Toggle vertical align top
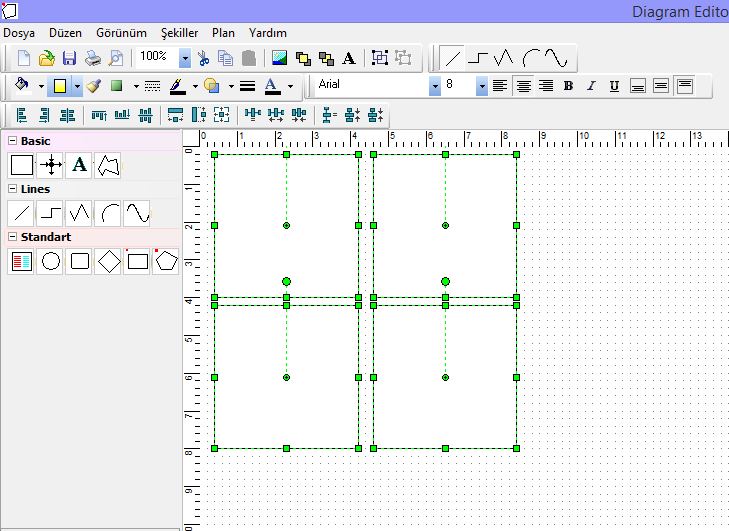The image size is (729, 531). coord(684,86)
